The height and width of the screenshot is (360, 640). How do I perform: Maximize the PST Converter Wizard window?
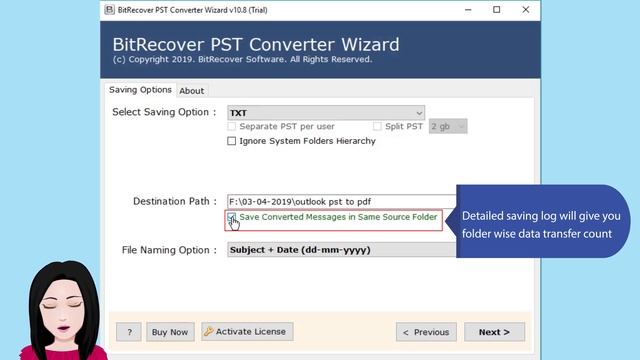[496, 10]
